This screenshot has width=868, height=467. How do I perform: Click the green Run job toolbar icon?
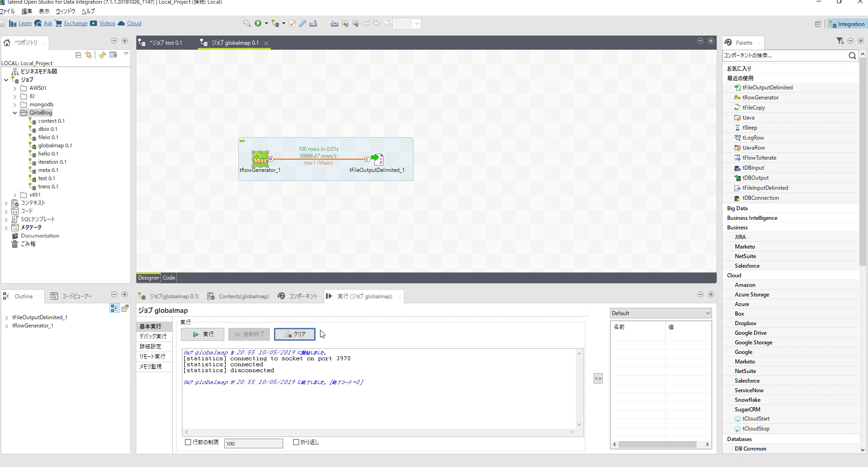pyautogui.click(x=258, y=23)
